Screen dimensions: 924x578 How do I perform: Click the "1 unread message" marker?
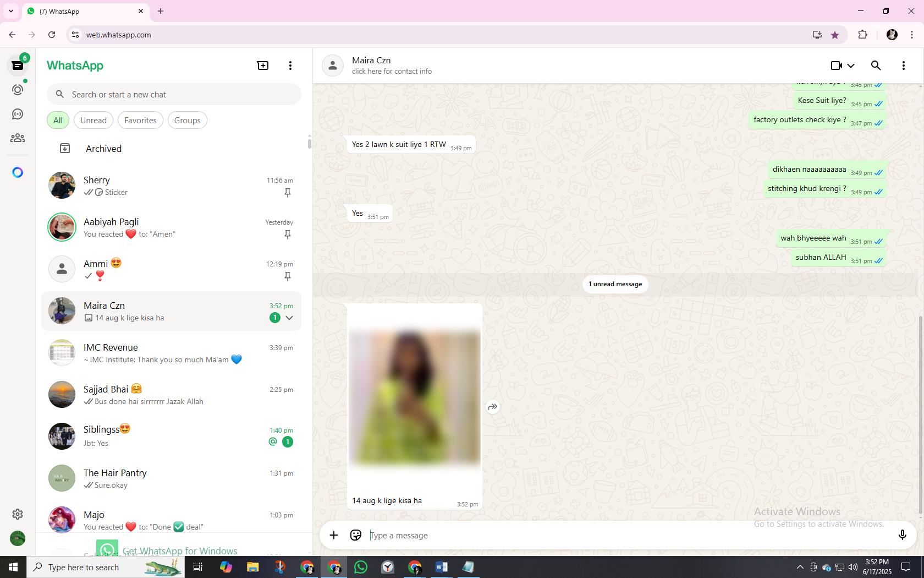pos(615,284)
